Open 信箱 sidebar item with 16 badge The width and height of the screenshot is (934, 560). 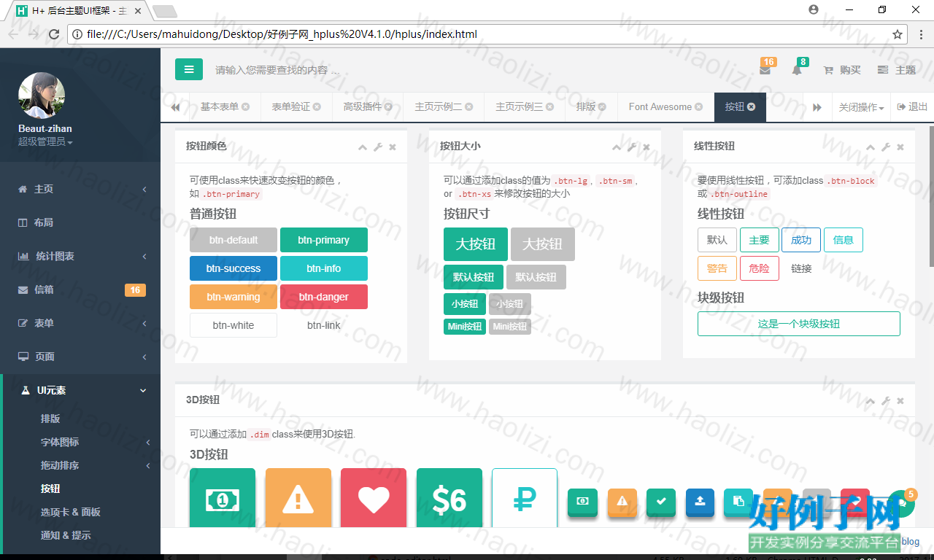(x=80, y=289)
